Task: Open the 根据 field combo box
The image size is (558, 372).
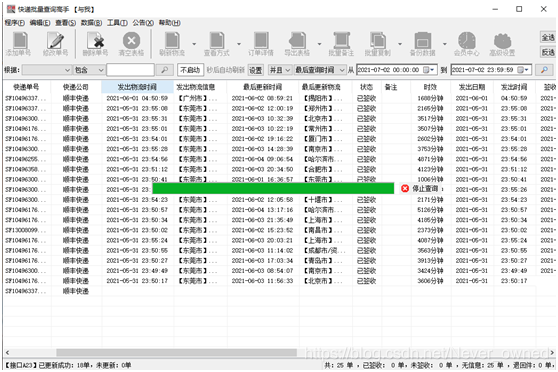Action: [47, 70]
